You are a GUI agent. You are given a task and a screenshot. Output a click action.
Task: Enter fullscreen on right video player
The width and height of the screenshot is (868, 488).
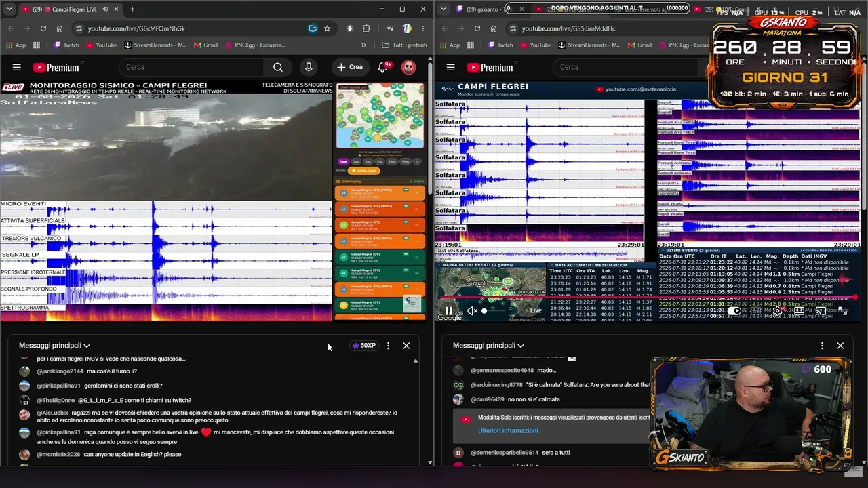coord(842,311)
